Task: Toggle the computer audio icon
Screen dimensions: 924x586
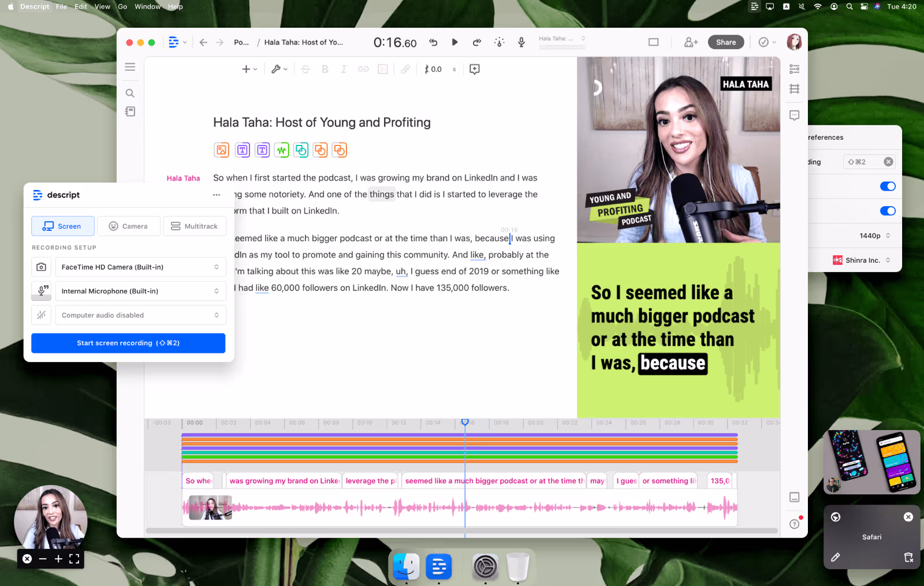Action: click(x=41, y=315)
